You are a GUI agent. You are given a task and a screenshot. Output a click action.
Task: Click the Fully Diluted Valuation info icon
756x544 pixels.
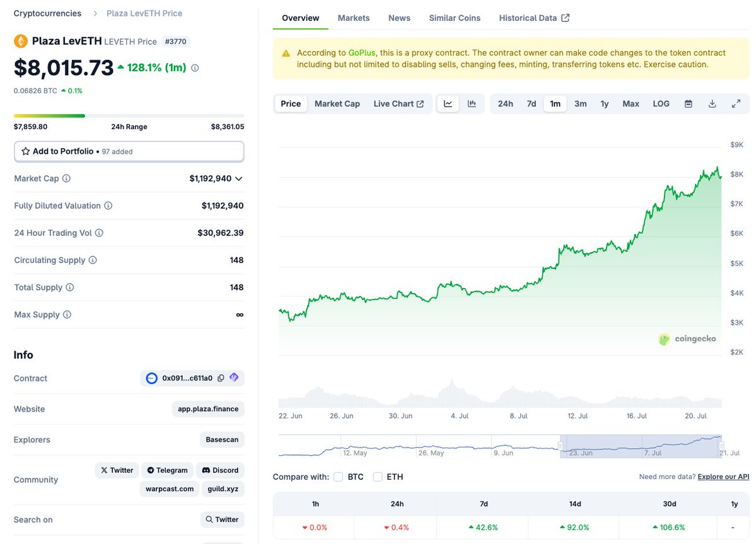[108, 205]
